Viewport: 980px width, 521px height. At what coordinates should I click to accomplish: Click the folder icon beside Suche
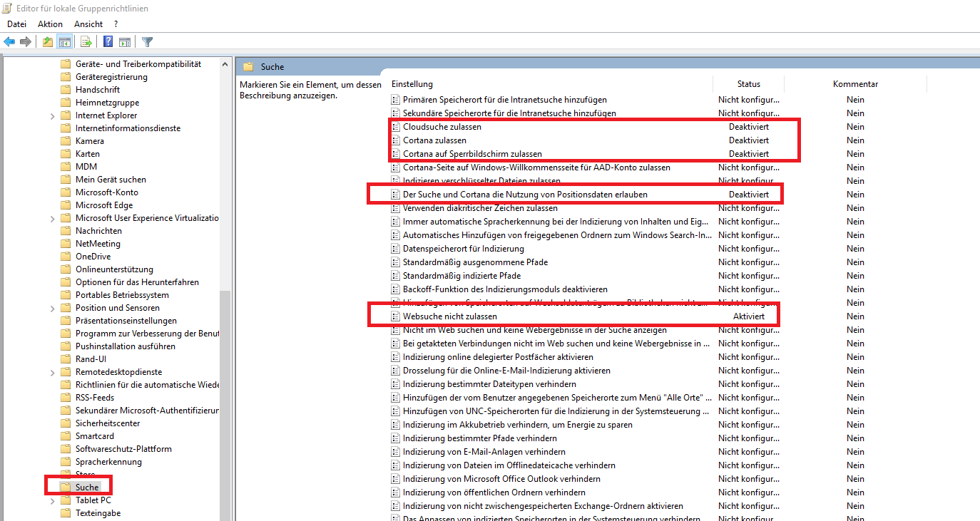pos(66,488)
